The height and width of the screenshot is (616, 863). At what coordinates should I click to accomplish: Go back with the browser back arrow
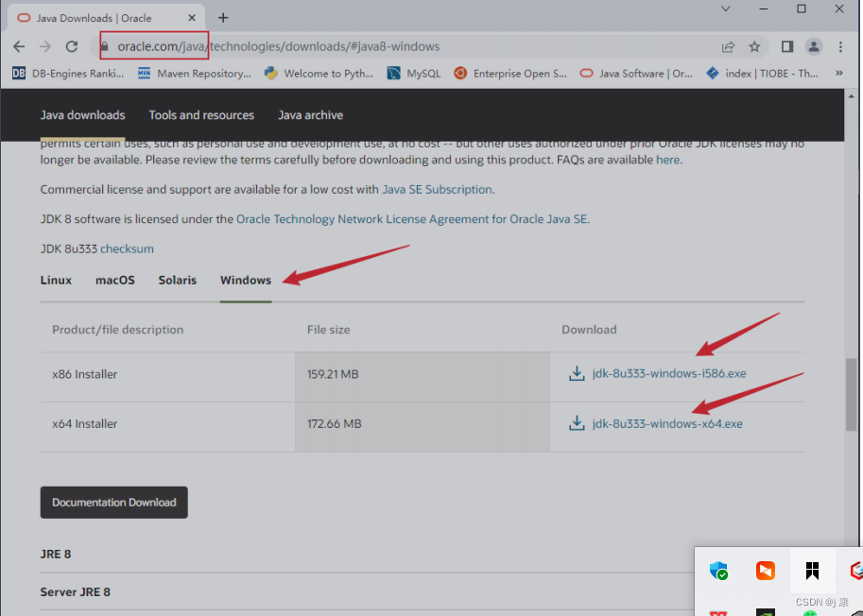pyautogui.click(x=19, y=46)
